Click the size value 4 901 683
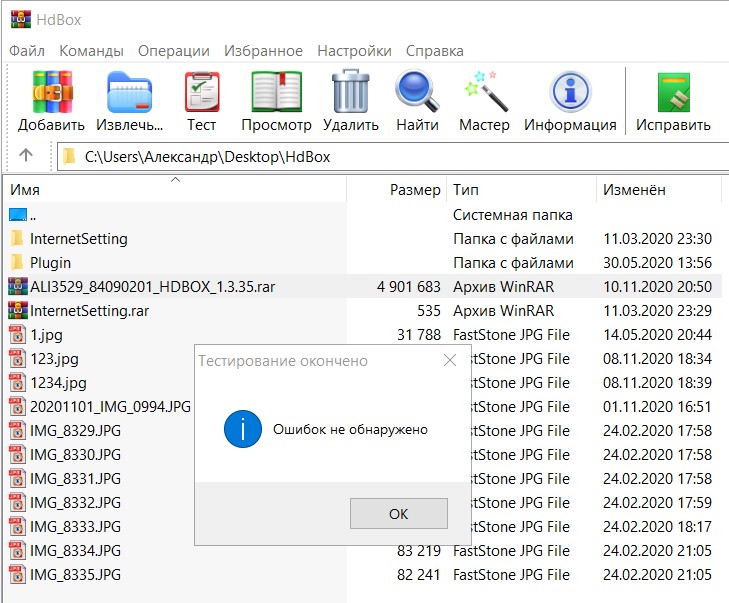Screen dimensions: 729x603 [409, 286]
